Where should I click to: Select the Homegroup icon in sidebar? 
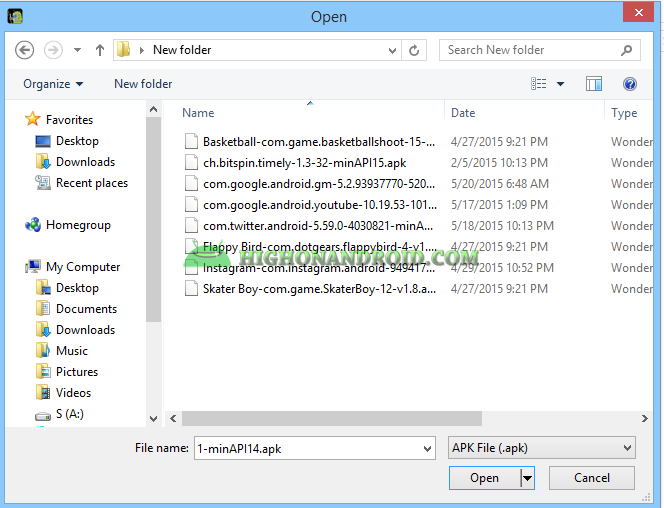pyautogui.click(x=34, y=225)
